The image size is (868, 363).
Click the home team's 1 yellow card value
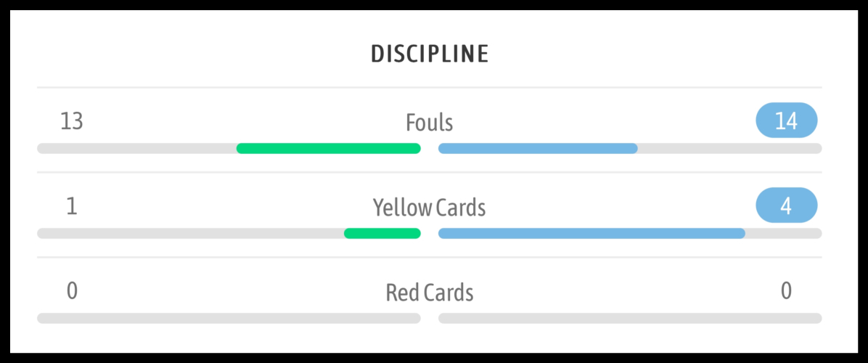[x=72, y=206]
